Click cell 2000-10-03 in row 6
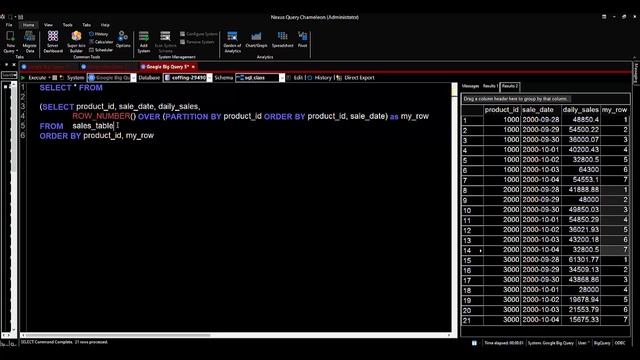 pyautogui.click(x=541, y=170)
